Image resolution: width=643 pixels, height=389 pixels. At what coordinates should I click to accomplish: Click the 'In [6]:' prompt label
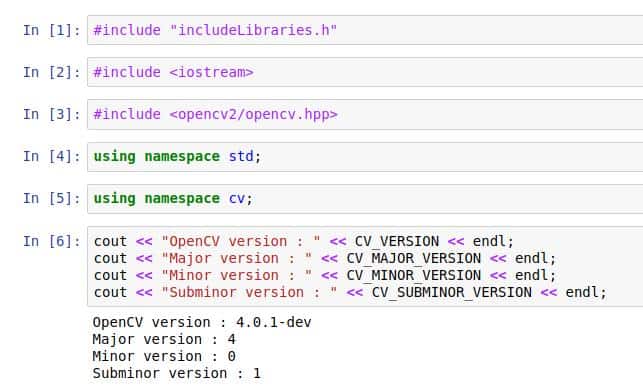(52, 241)
